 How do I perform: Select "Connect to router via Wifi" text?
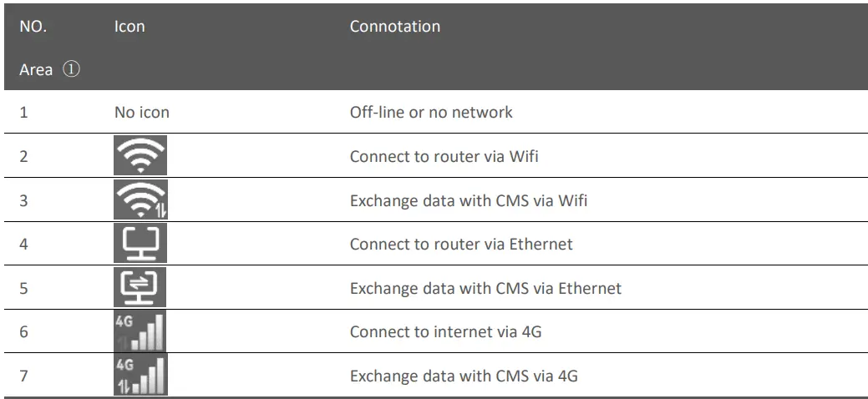[x=444, y=156]
